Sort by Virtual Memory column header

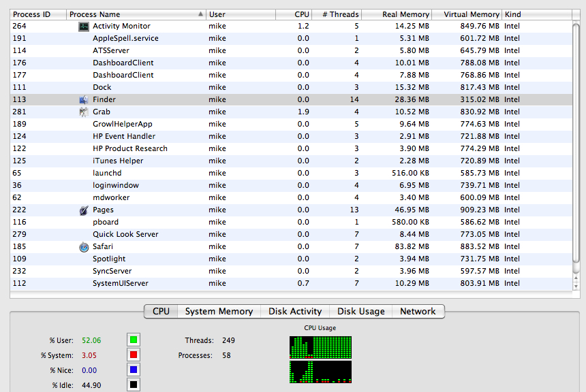(x=467, y=14)
